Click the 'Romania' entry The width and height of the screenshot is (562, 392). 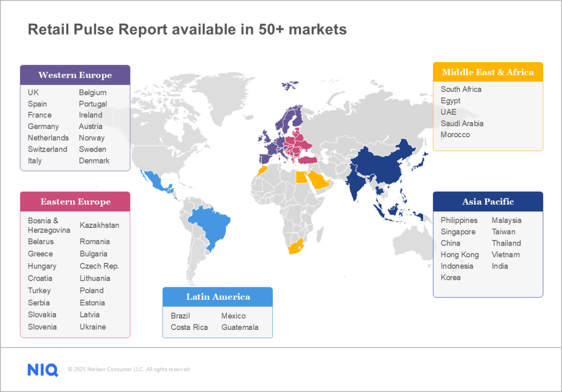tap(95, 242)
